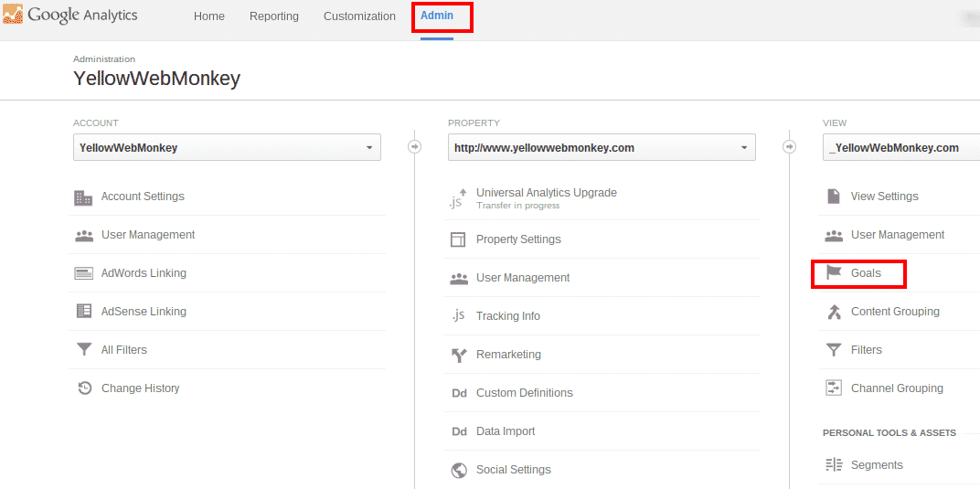
Task: Click the 'Transfer in progress' status text
Action: (517, 205)
